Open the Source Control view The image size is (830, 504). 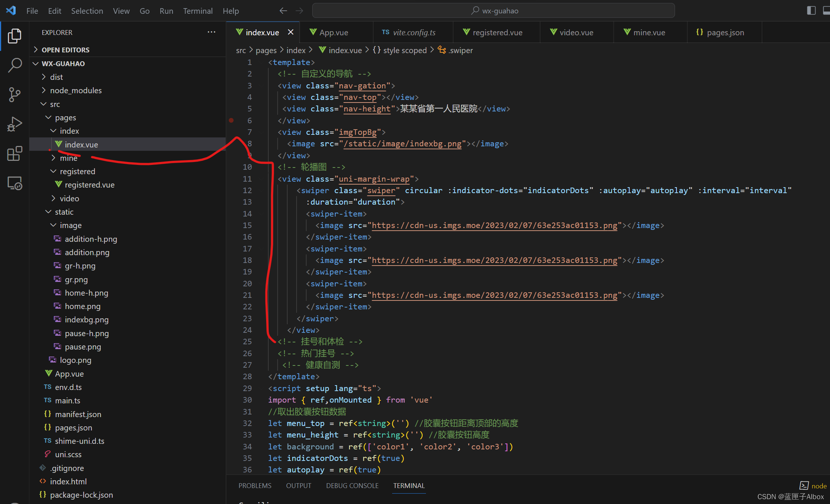[x=14, y=94]
